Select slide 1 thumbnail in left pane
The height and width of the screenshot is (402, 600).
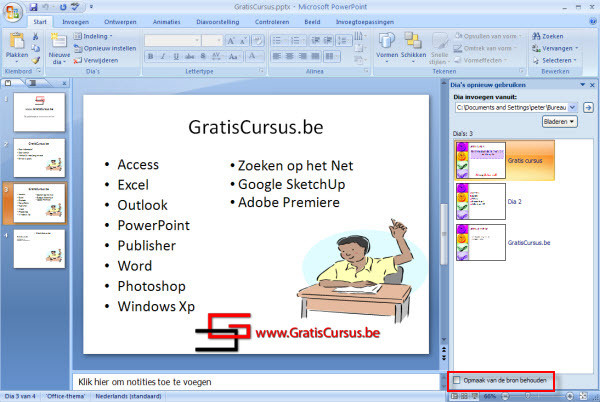click(39, 112)
